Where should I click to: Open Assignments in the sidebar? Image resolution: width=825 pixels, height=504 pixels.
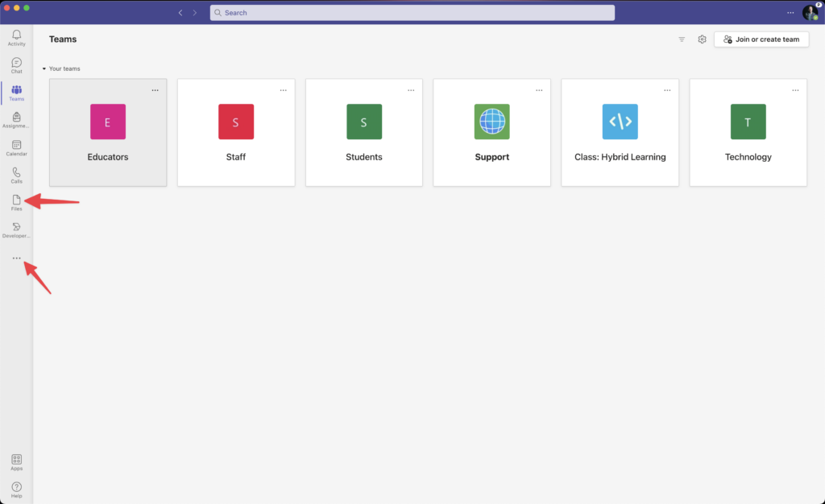(x=16, y=120)
